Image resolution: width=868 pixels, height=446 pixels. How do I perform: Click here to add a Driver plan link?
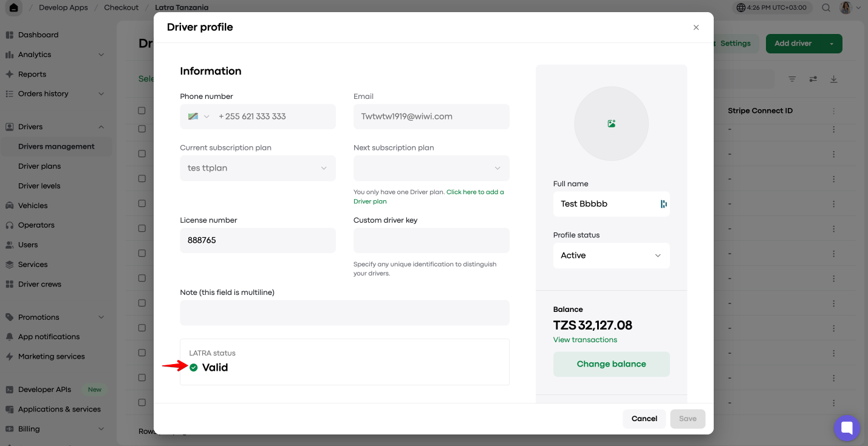(429, 197)
